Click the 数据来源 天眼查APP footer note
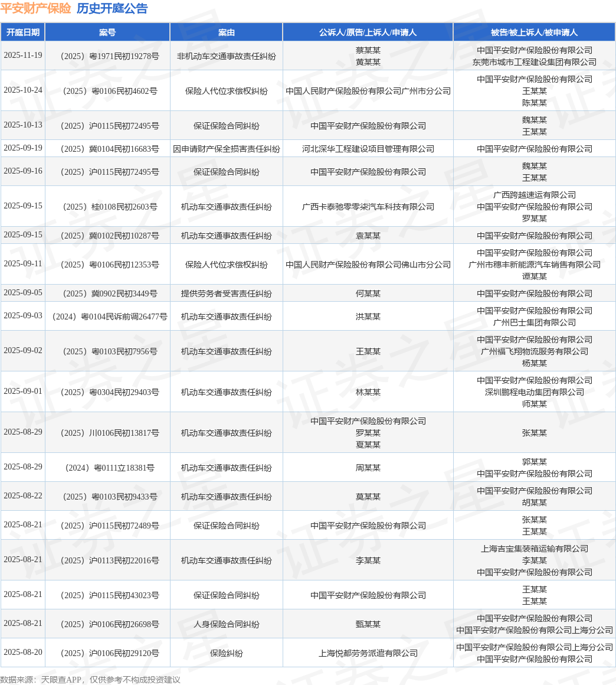The height and width of the screenshot is (685, 616). [x=90, y=680]
